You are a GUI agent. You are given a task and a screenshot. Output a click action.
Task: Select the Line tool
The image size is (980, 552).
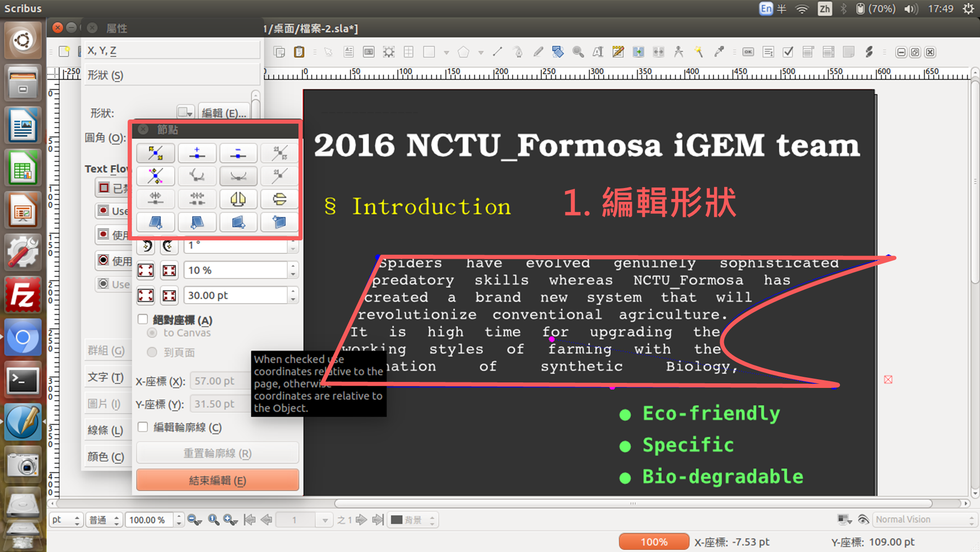pos(497,52)
